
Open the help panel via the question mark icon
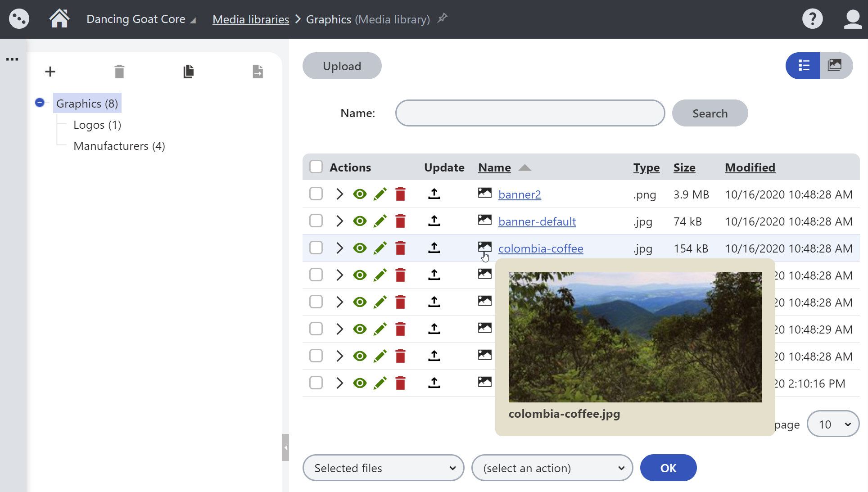pyautogui.click(x=812, y=19)
